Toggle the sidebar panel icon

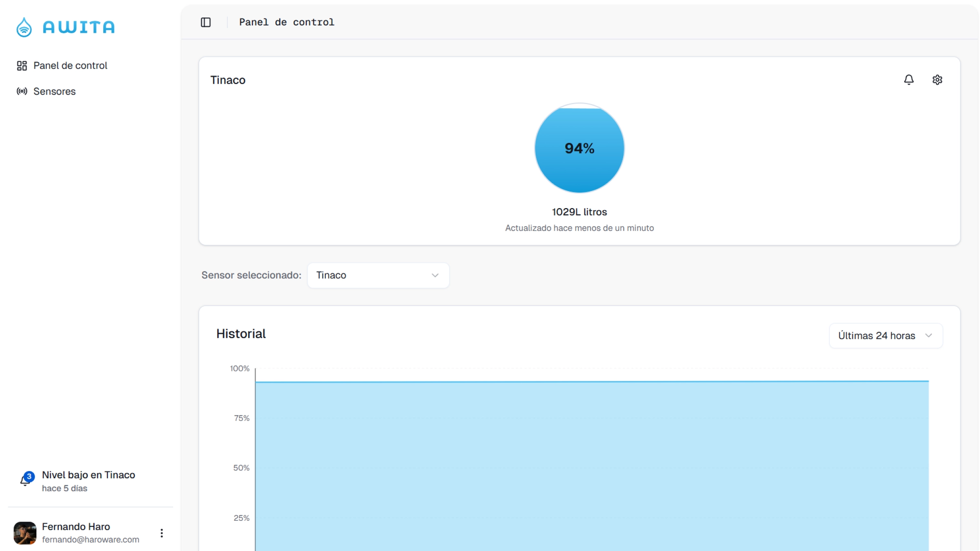click(206, 22)
